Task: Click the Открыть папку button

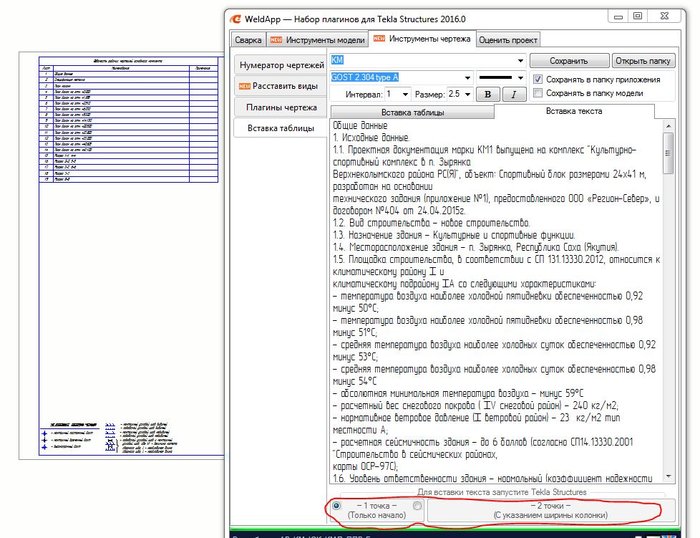Action: coord(643,61)
